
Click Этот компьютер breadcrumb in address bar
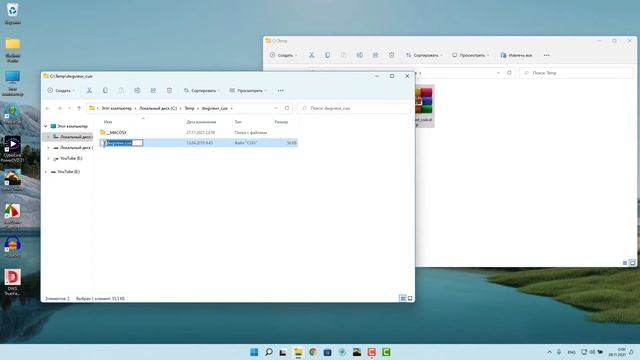117,108
